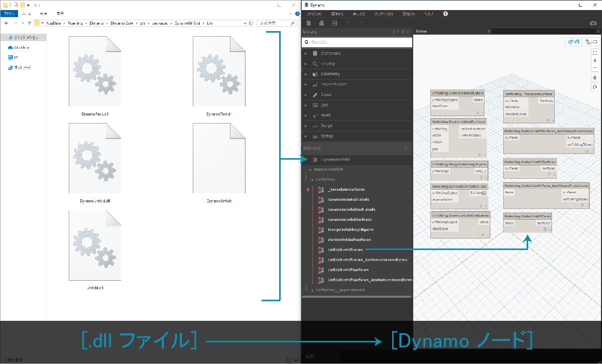Switch Explorer to large icons view layout
The width and height of the screenshot is (602, 364).
(x=296, y=360)
